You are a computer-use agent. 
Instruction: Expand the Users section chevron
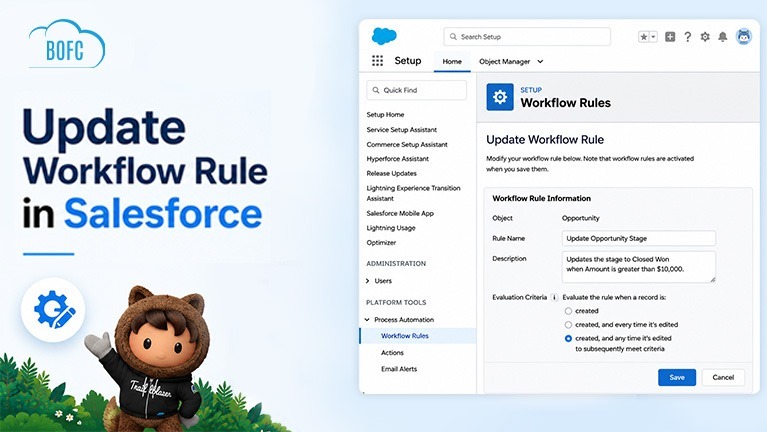click(367, 281)
